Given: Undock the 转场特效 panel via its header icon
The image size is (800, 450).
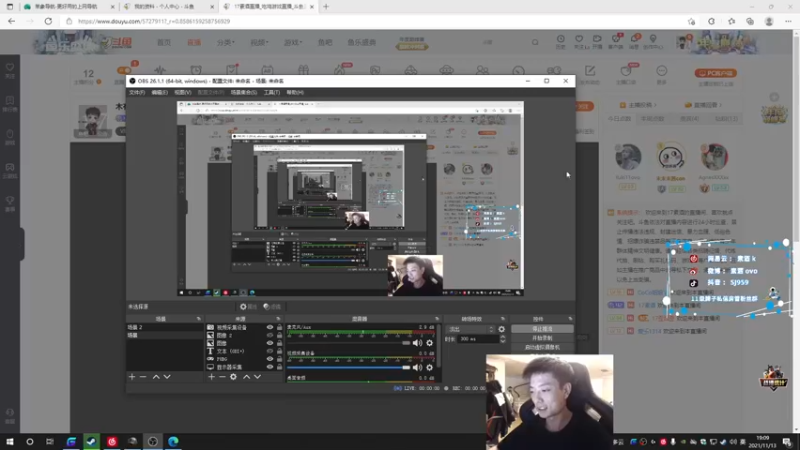Looking at the screenshot, I should pos(503,319).
